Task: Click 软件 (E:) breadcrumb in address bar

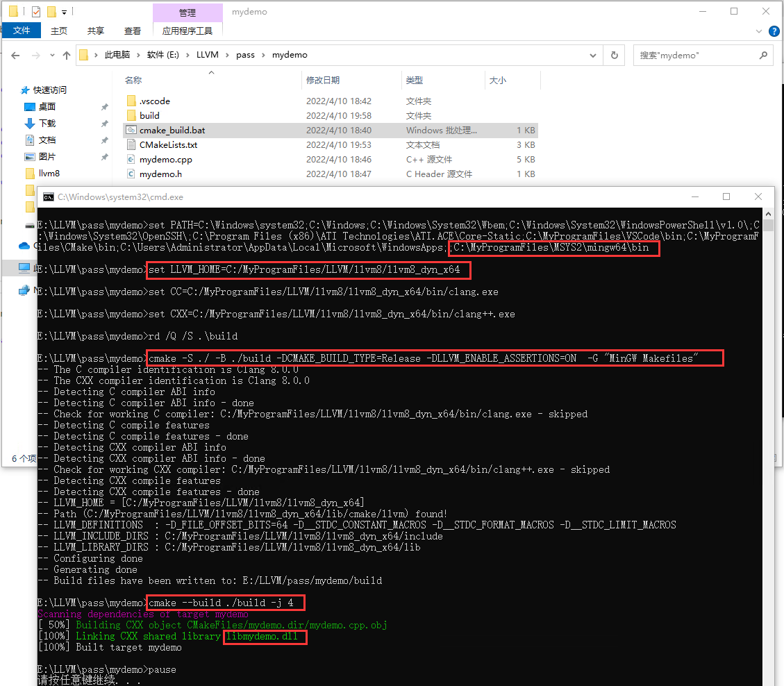Action: click(163, 55)
